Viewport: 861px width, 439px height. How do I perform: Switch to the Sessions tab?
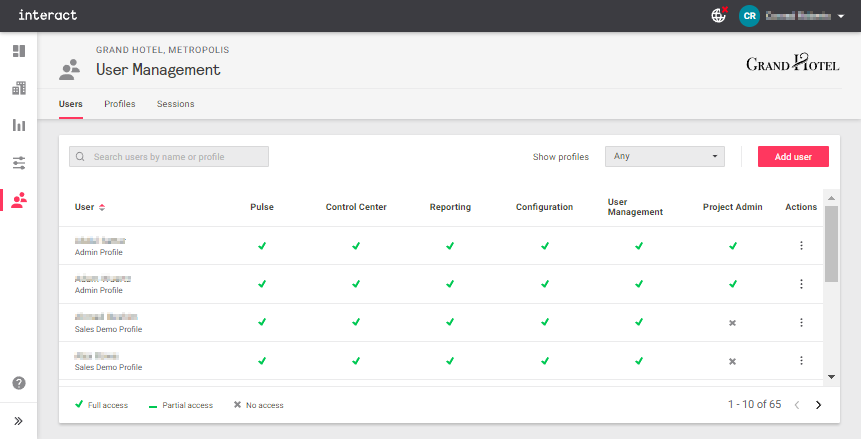click(x=176, y=104)
